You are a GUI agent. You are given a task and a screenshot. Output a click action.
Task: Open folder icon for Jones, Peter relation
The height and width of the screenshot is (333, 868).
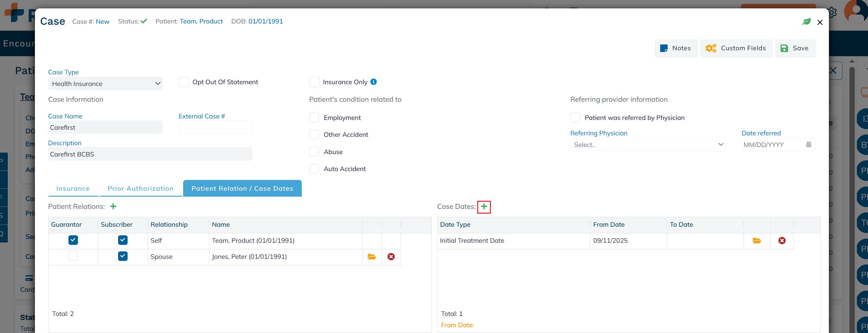[x=372, y=257]
